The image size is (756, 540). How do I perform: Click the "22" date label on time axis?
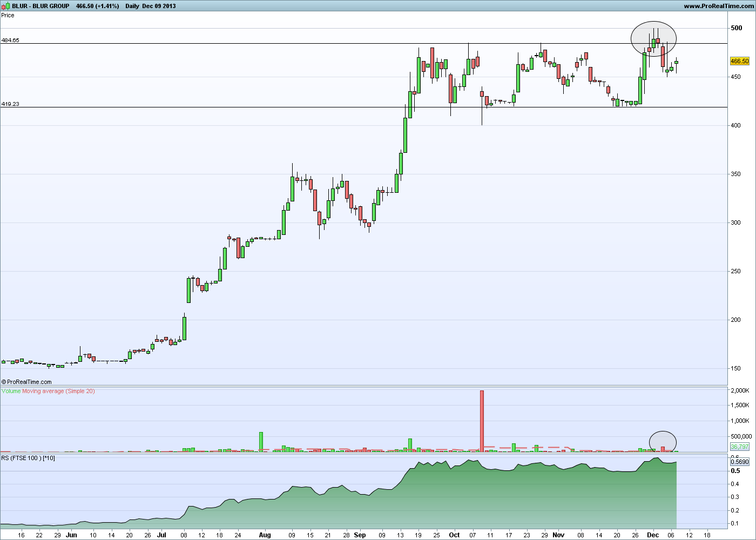click(x=39, y=535)
